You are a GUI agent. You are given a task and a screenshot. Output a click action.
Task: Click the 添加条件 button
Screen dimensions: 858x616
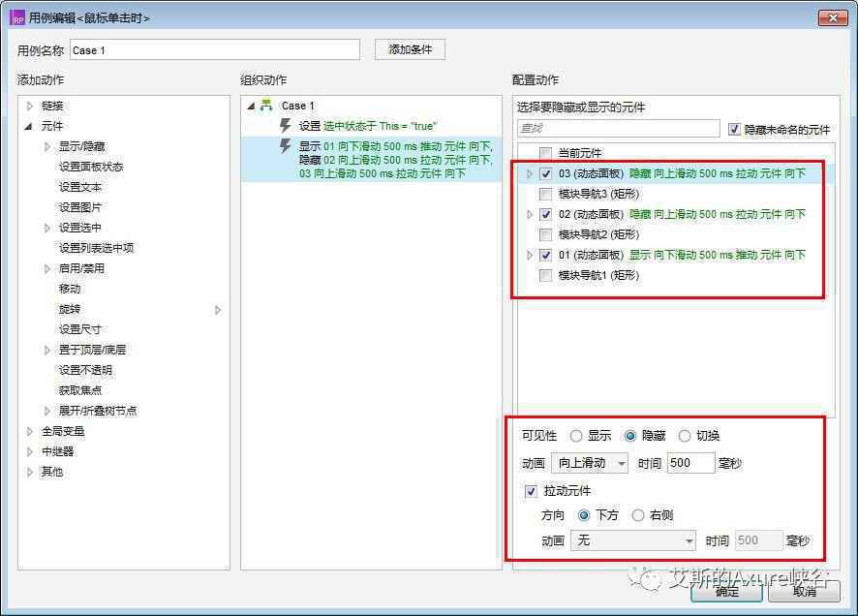[410, 49]
